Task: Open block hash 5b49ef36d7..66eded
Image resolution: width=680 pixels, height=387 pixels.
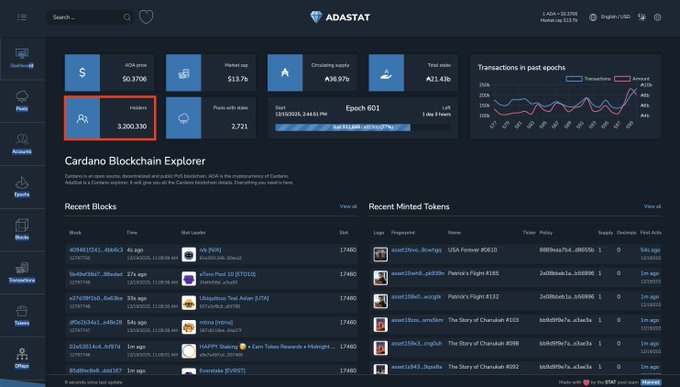Action: (x=96, y=274)
